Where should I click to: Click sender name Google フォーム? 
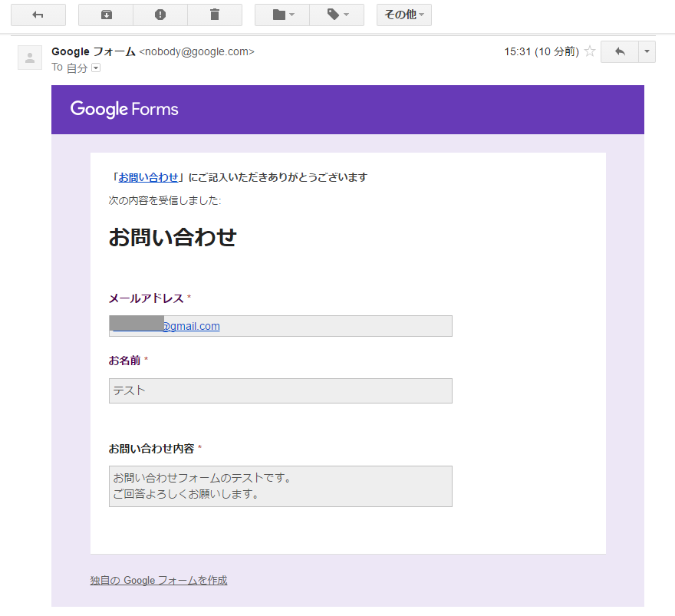coord(94,51)
